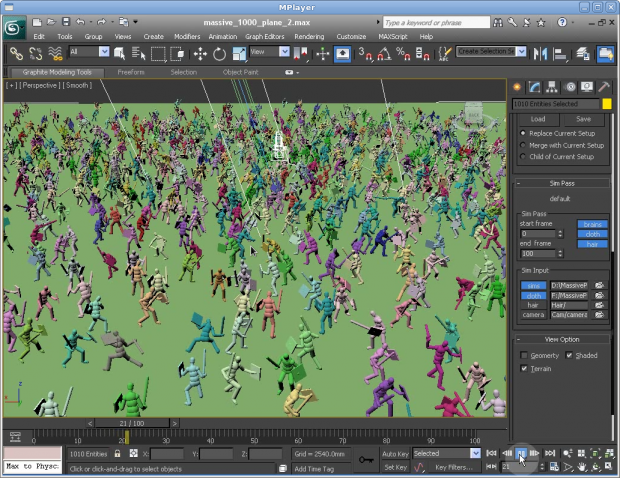Image resolution: width=620 pixels, height=478 pixels.
Task: Click the Mirror tool icon
Action: 540,53
